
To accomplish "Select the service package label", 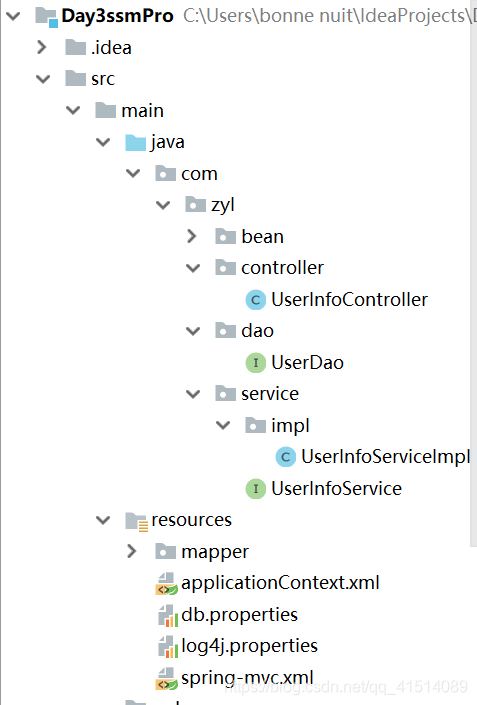I will [270, 394].
